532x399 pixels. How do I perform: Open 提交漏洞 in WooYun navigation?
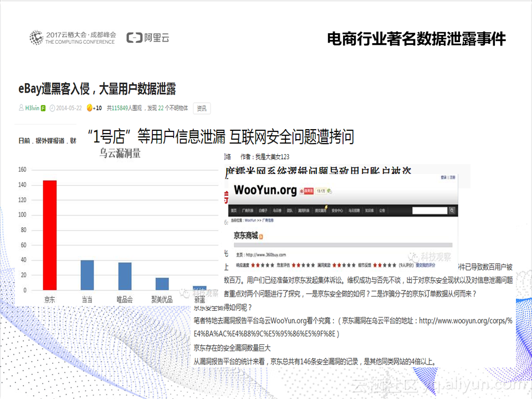[x=320, y=211]
